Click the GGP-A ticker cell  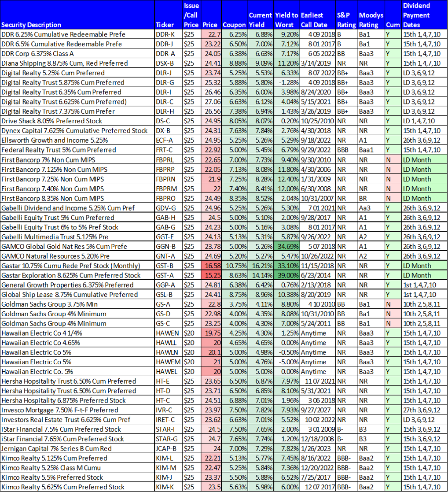tap(169, 285)
